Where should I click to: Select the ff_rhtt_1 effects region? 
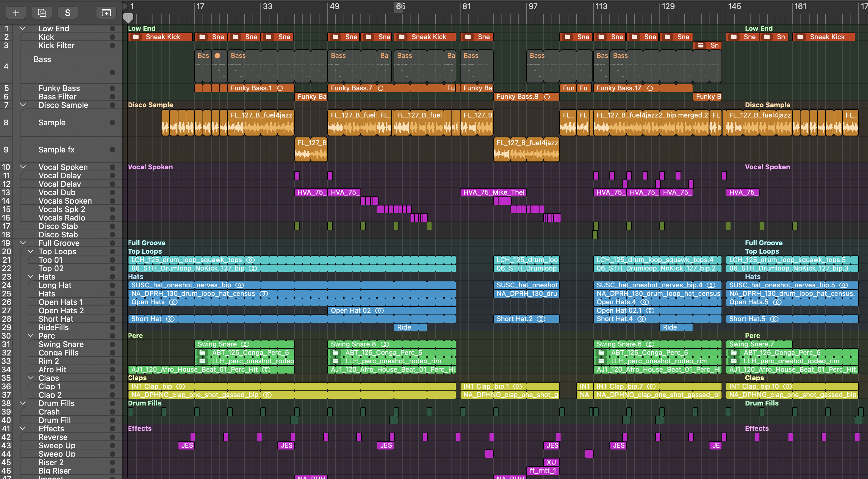(x=542, y=471)
